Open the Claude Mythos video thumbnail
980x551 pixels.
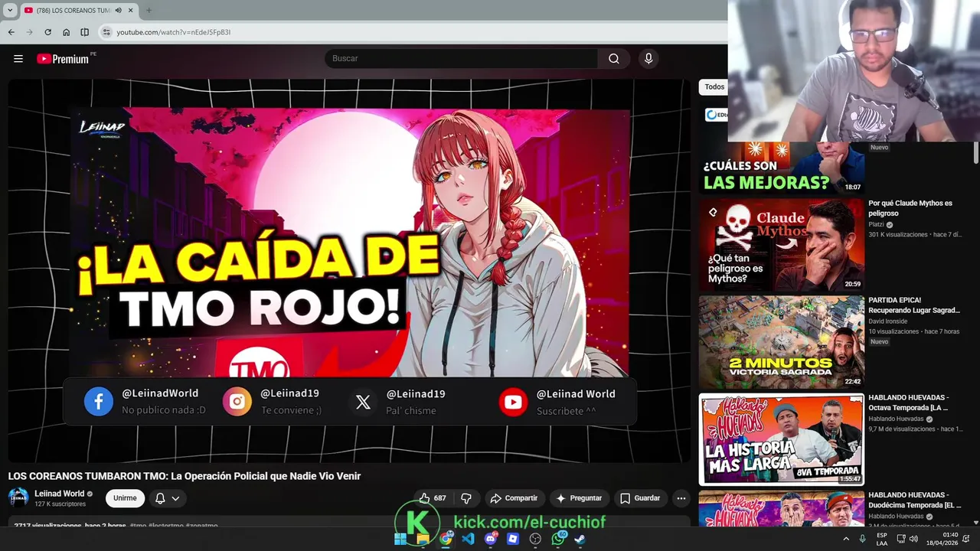click(781, 245)
